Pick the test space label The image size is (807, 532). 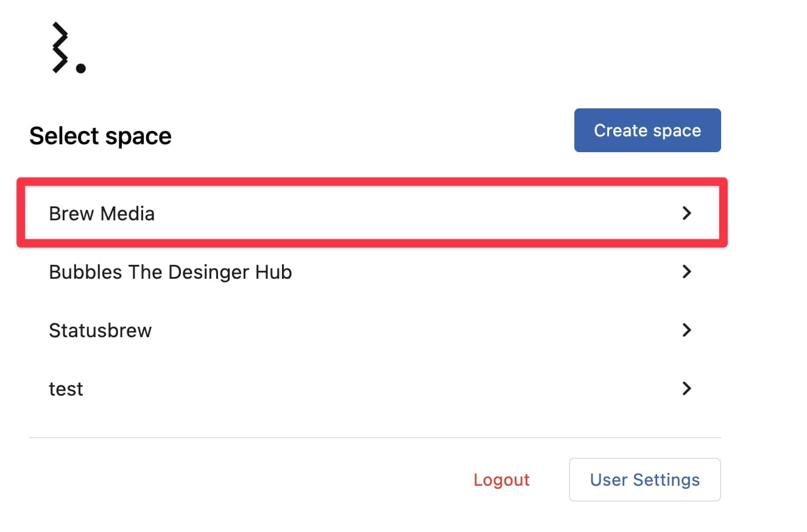tap(66, 389)
